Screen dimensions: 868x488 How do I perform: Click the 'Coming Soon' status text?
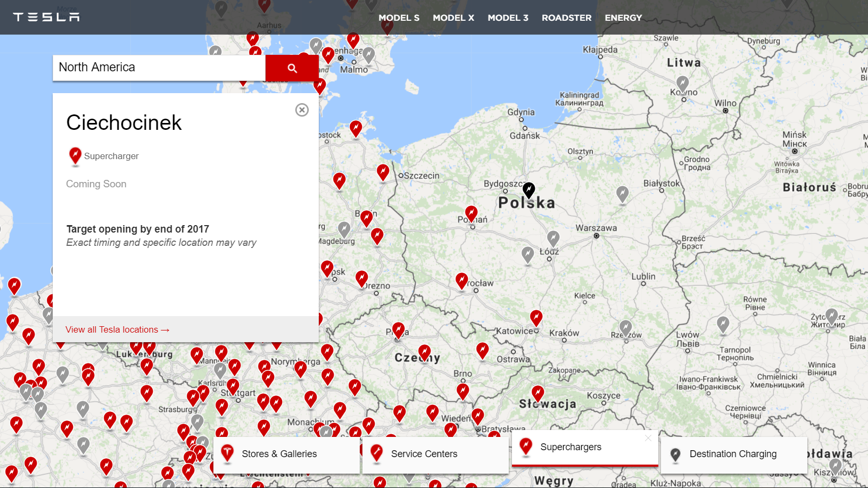(x=96, y=184)
